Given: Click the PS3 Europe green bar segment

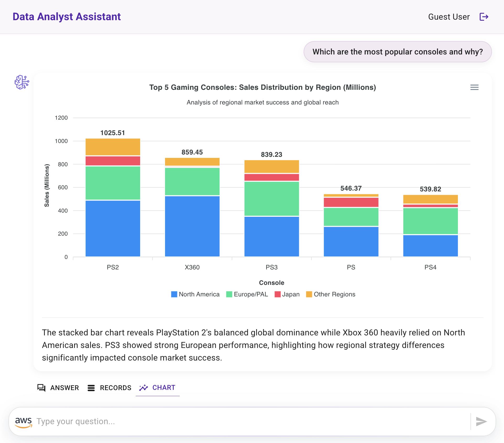Looking at the screenshot, I should tap(272, 199).
